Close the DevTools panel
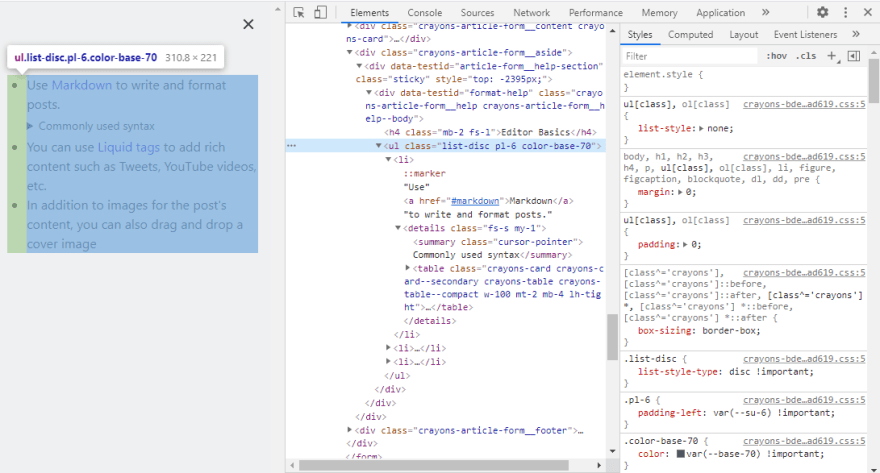Screen dimensions: 880x473 pos(867,12)
